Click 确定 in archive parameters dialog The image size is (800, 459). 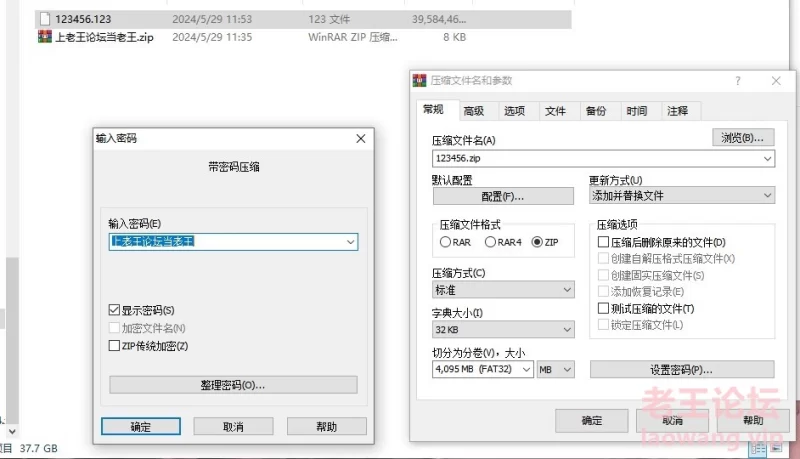pos(592,421)
